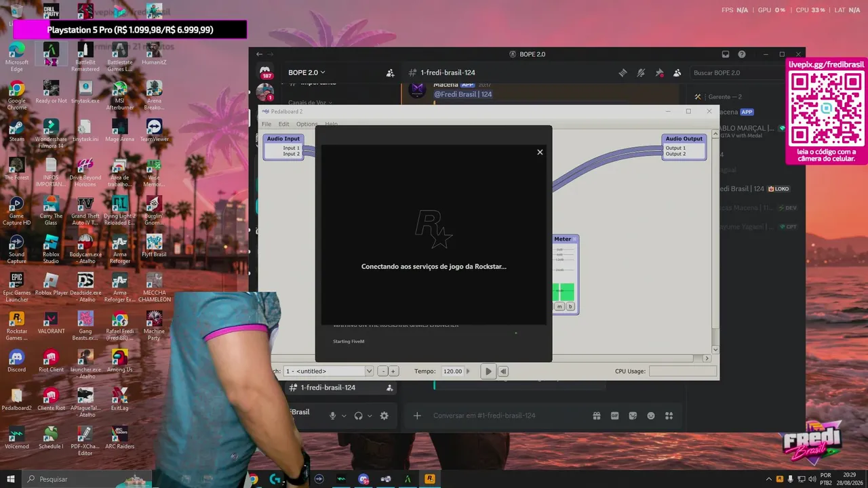Open the Windows Start menu
868x488 pixels.
(x=10, y=479)
